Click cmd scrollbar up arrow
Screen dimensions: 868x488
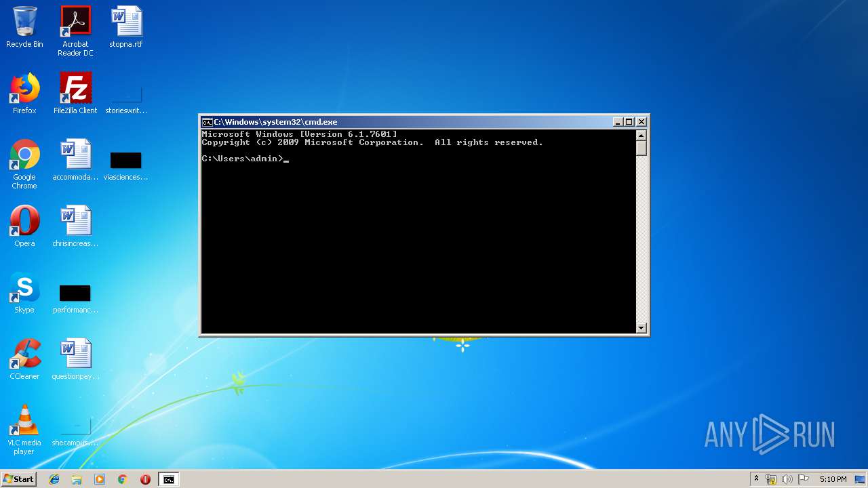(x=642, y=135)
